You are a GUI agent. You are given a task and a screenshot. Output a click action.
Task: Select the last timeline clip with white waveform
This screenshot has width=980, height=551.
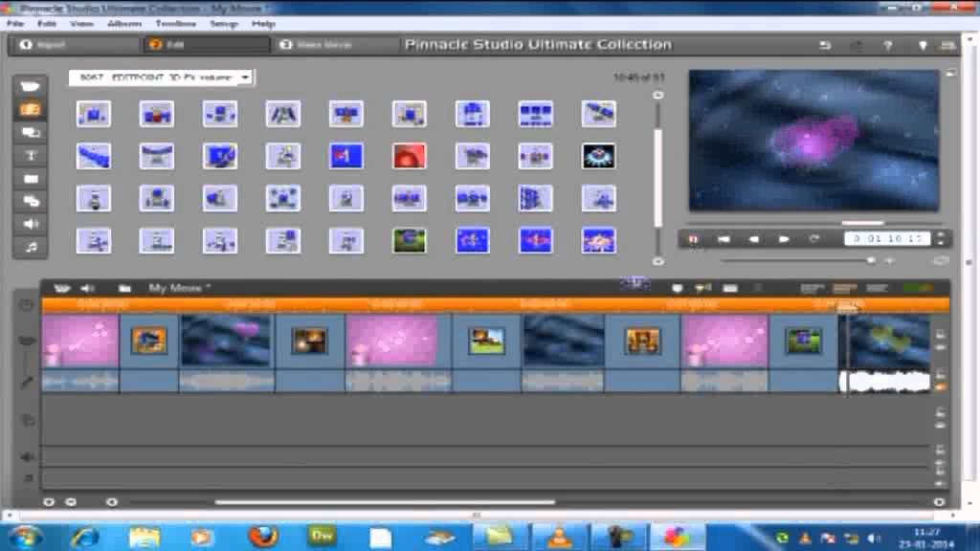[x=884, y=354]
